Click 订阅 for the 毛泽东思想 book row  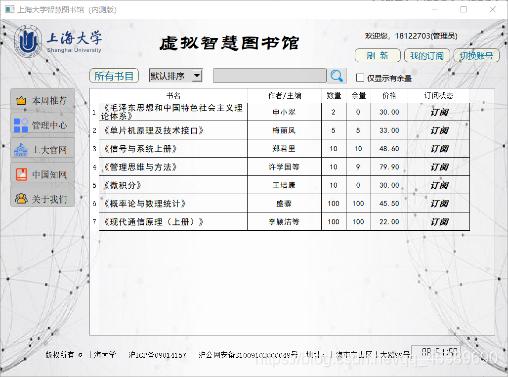click(x=439, y=112)
